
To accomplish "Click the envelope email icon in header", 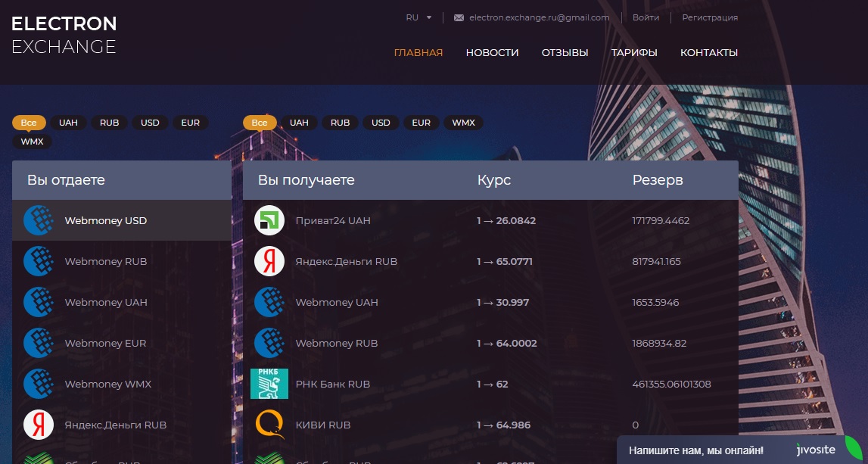I will (x=459, y=18).
